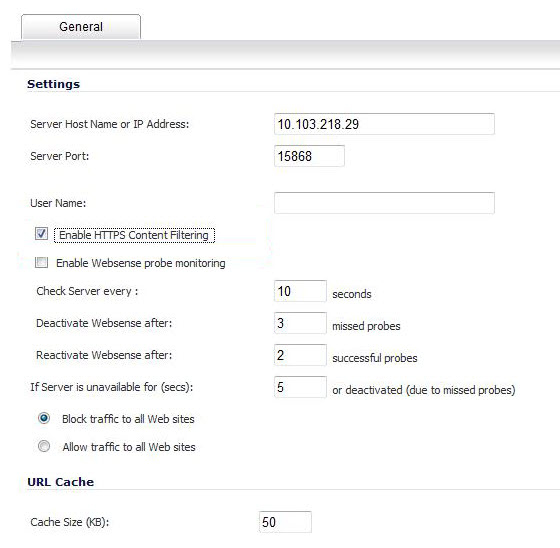This screenshot has height=548, width=560.
Task: Enable Websense probe monitoring checkbox
Action: [x=41, y=262]
